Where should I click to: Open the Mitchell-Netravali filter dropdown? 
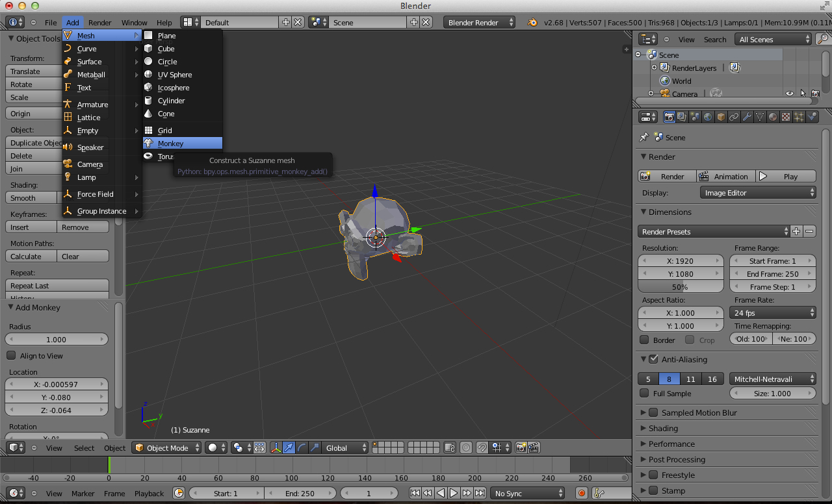point(773,379)
